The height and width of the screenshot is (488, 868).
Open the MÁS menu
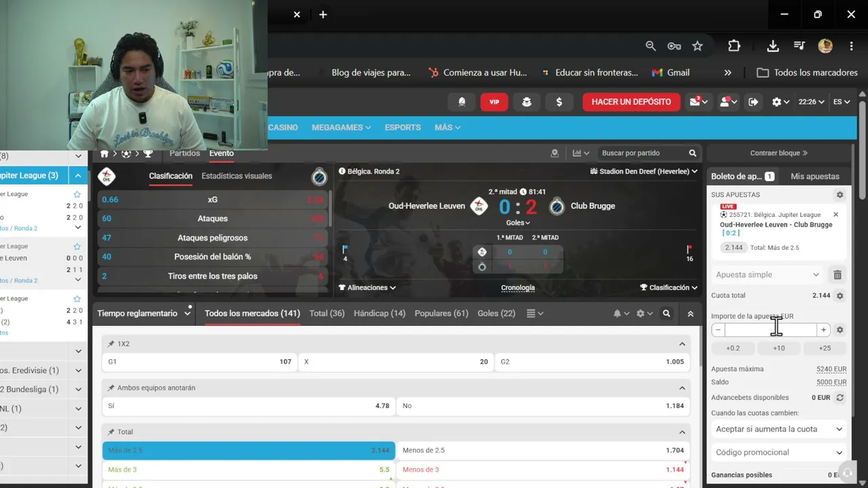coord(448,127)
